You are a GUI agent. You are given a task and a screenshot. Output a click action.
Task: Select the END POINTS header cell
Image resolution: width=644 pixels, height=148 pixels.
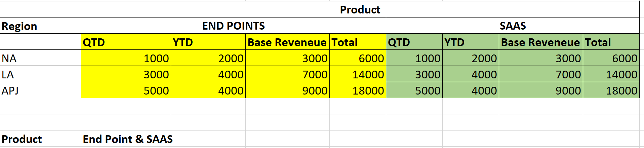233,26
